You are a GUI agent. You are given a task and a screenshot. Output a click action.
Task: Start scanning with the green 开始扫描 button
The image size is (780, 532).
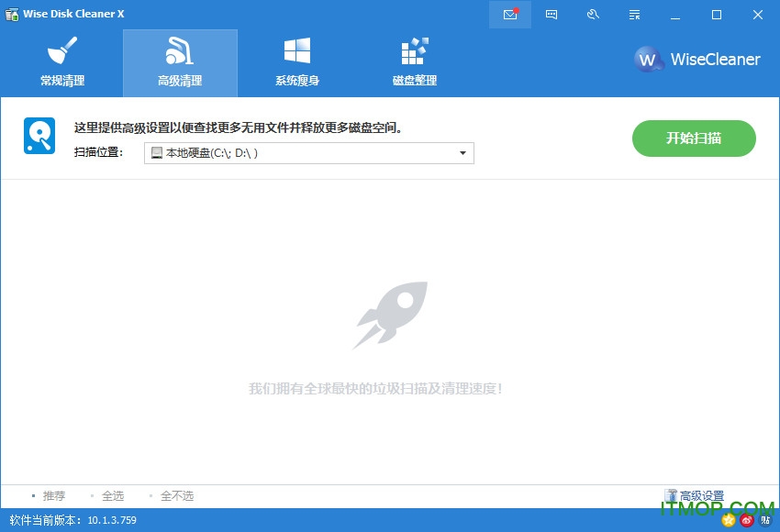click(x=694, y=139)
